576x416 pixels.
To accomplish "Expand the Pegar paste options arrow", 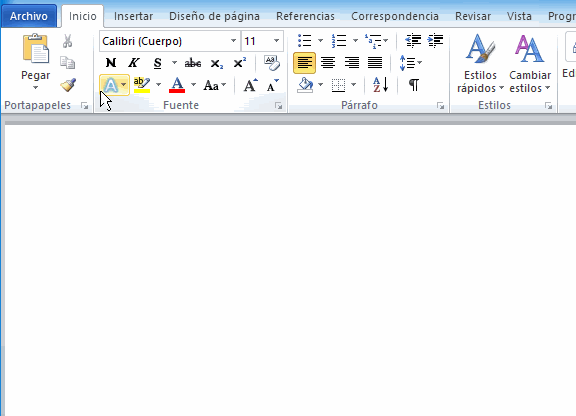I will [x=35, y=87].
